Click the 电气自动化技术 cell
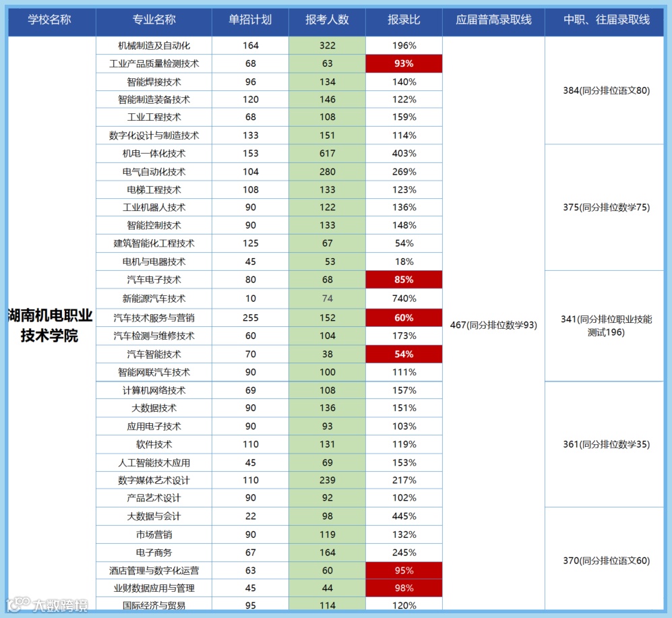Image resolution: width=672 pixels, height=618 pixels. 154,172
